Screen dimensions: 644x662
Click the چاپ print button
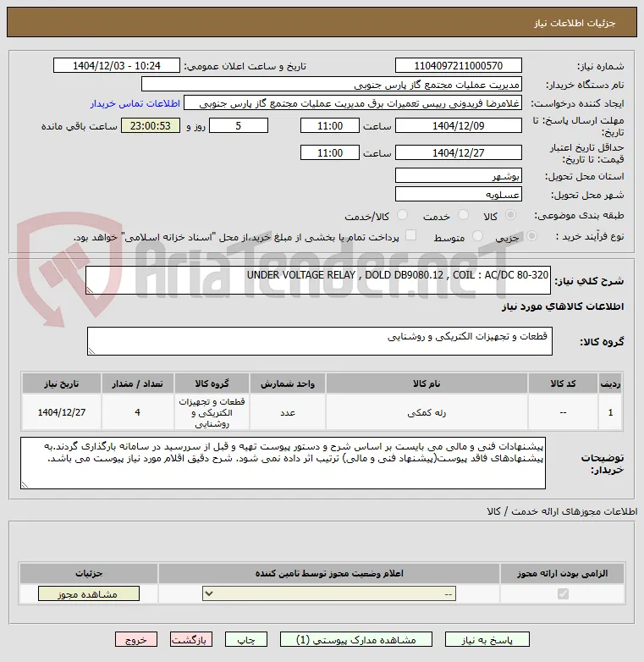pos(246,640)
